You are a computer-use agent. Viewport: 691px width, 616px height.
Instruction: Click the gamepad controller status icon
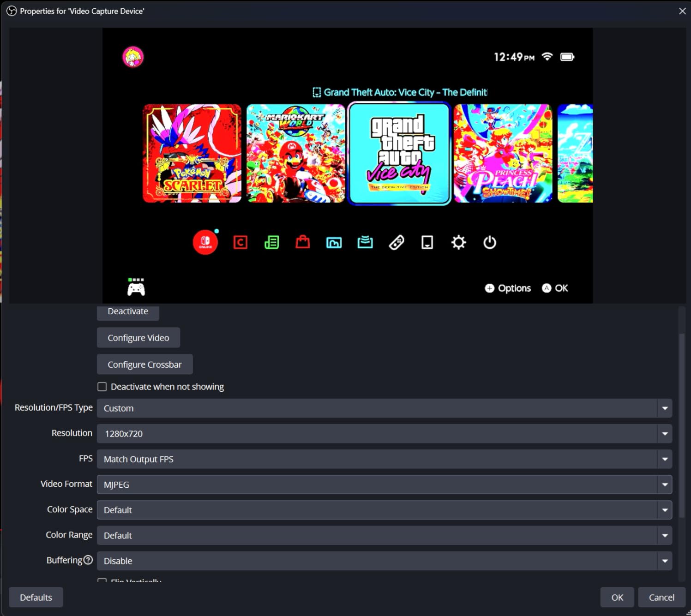tap(136, 287)
